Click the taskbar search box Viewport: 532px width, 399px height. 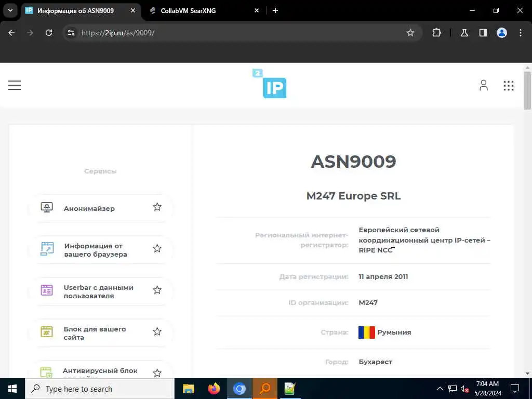[x=99, y=389]
